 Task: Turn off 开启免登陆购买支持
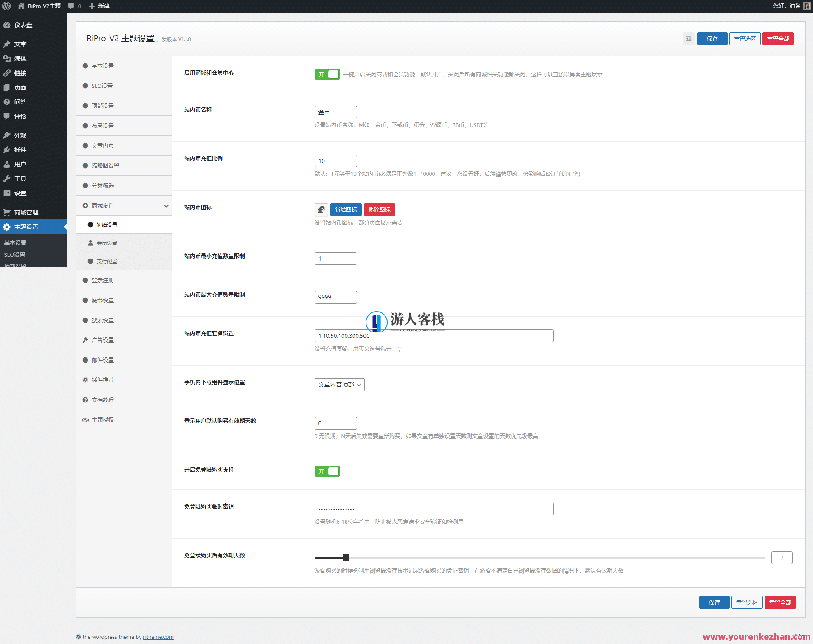(x=327, y=471)
